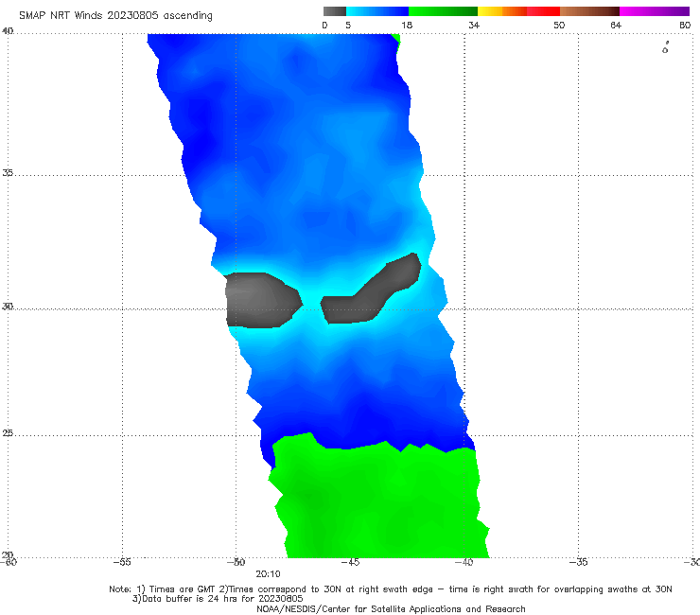Click the magenta 64-80 colorbar segment
Screen dimensions: 700x615
coord(655,11)
